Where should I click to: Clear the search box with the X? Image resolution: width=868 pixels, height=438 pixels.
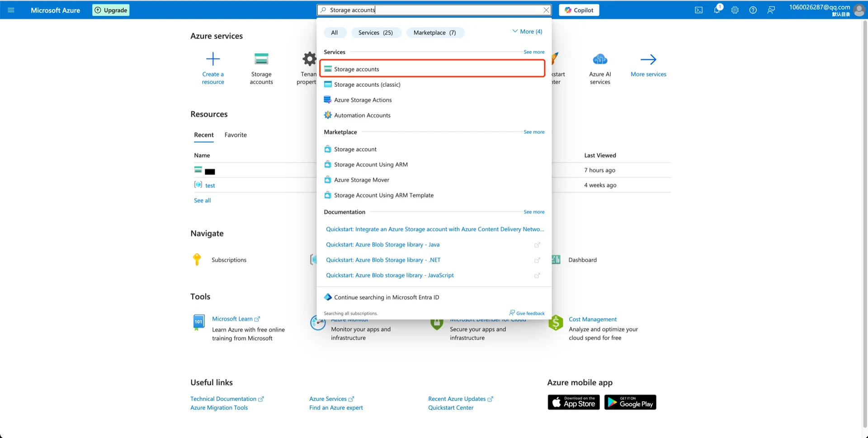click(546, 10)
